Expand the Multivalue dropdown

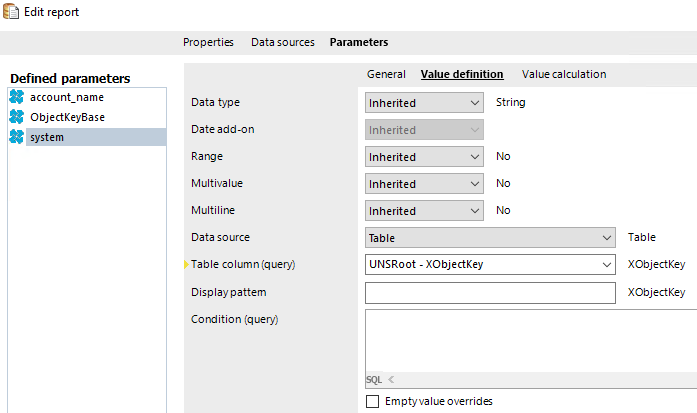[424, 184]
